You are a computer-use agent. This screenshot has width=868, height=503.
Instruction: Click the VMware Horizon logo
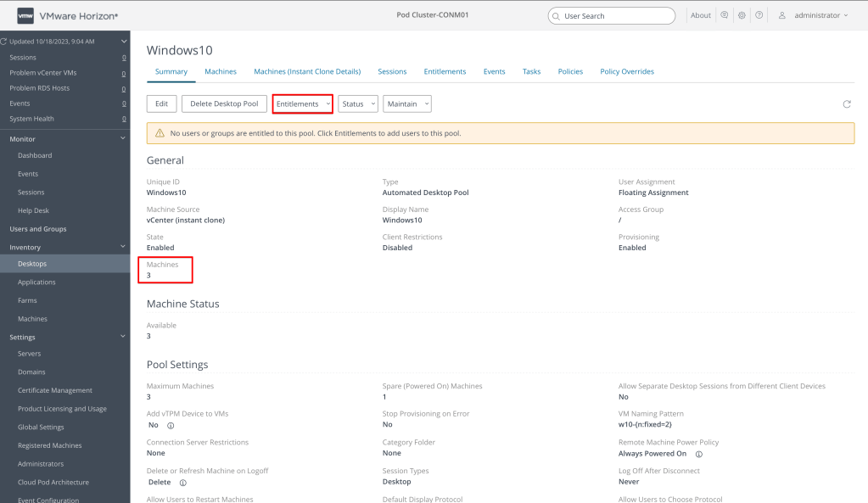pos(25,15)
